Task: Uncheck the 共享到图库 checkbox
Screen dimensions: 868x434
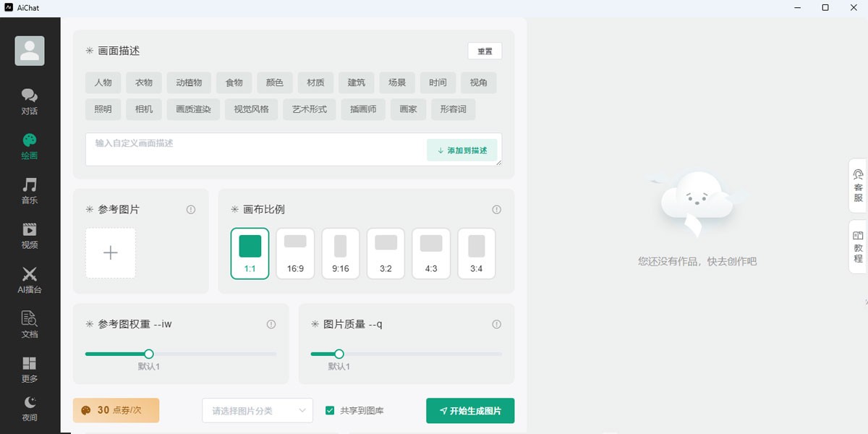Action: pos(329,410)
